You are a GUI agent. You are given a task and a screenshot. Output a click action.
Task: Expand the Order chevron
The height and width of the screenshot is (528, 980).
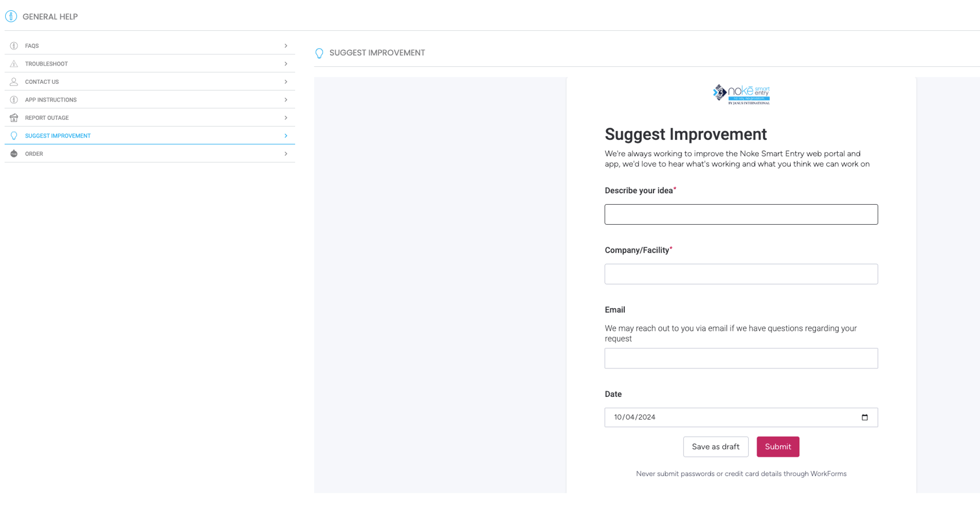click(286, 154)
